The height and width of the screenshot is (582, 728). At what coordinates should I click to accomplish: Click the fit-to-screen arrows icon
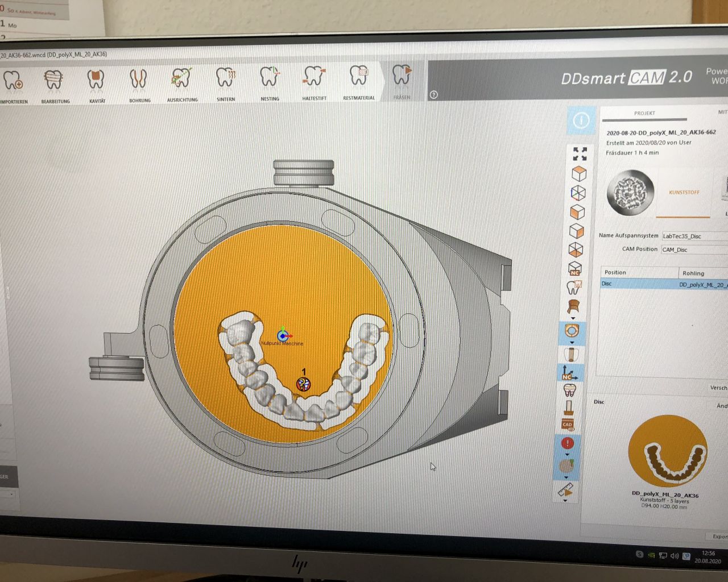coord(580,154)
